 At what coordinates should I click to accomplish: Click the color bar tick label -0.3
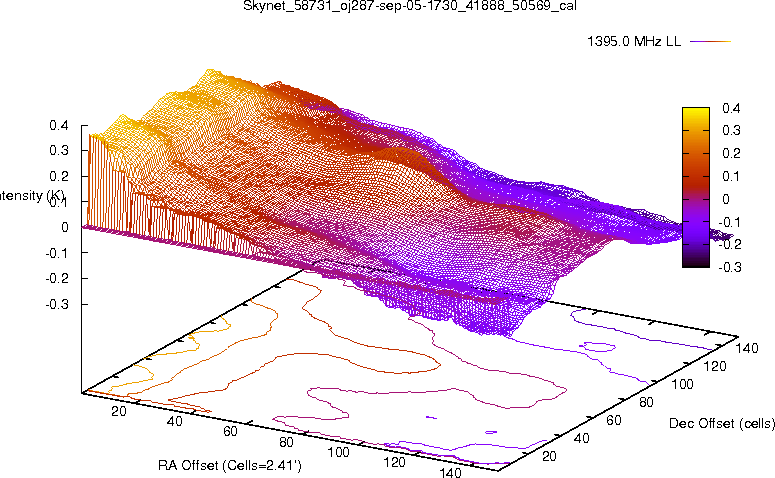730,267
